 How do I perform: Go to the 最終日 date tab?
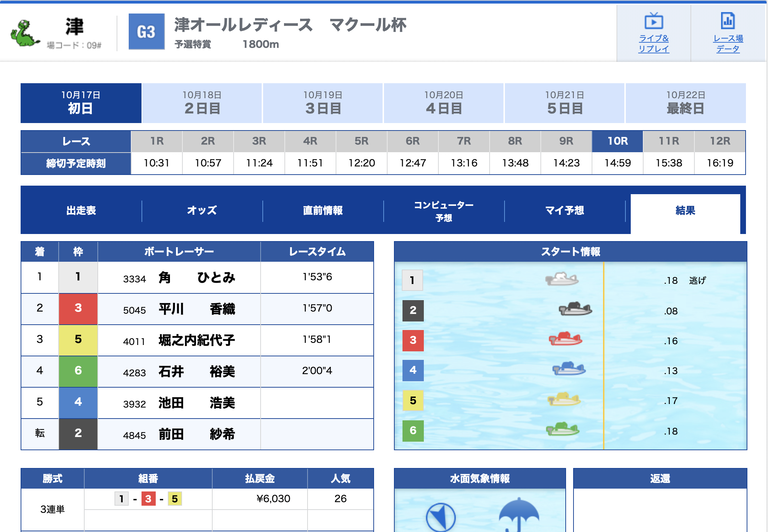pyautogui.click(x=686, y=103)
